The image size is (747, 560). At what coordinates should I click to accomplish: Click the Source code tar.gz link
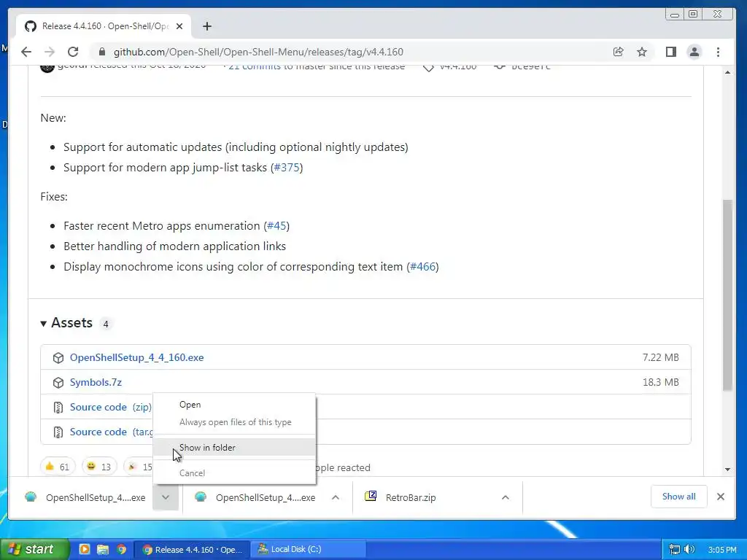coord(112,432)
